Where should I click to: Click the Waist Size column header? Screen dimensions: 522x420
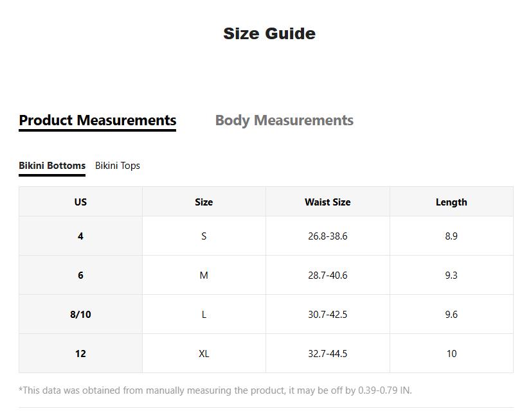click(x=327, y=202)
